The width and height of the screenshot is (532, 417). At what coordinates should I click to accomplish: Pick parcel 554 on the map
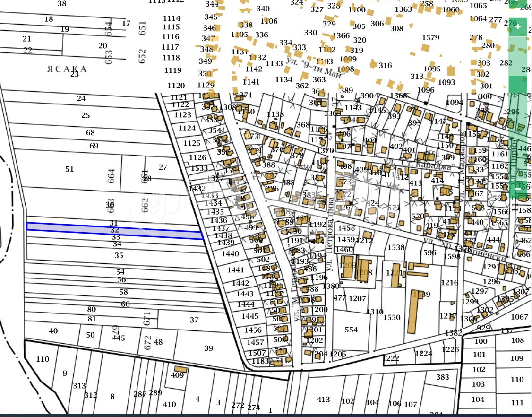point(351,330)
